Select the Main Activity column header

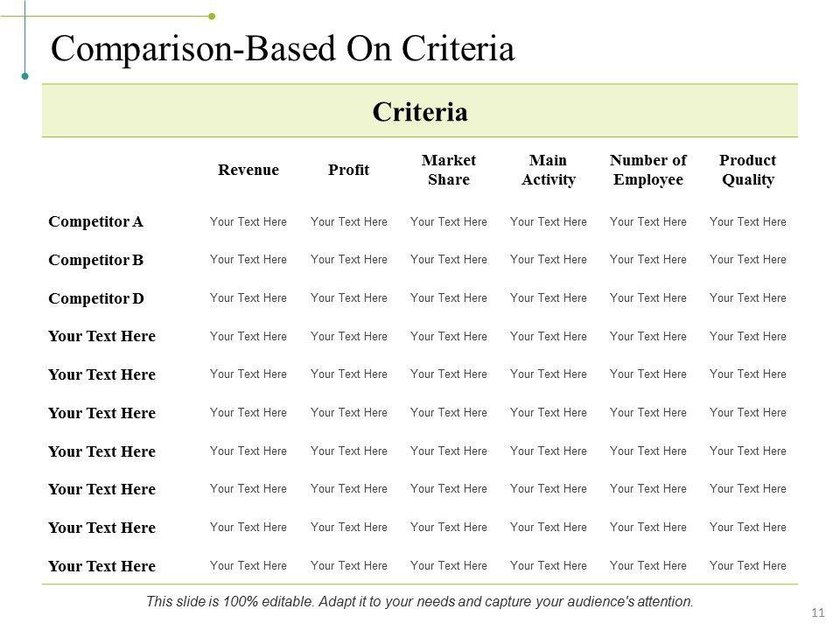pos(549,170)
